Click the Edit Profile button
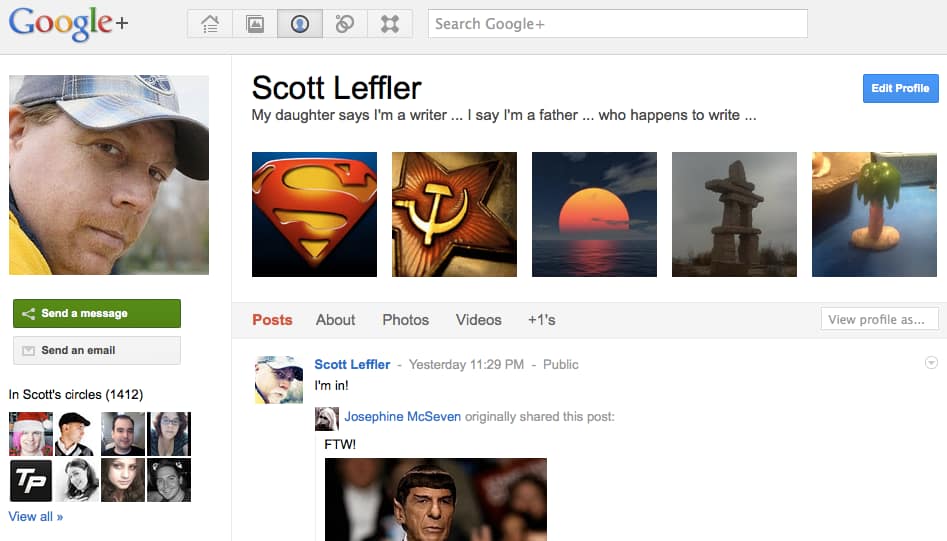 [900, 88]
